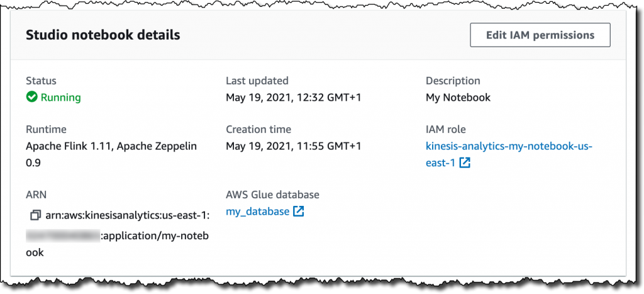
Task: Click the IAM role field label
Action: [445, 130]
